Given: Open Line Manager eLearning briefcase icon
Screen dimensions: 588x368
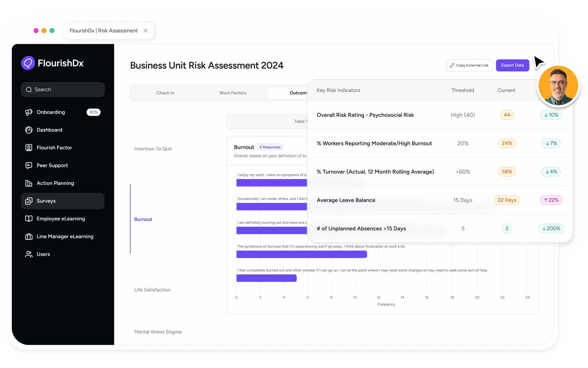Looking at the screenshot, I should click(x=29, y=236).
